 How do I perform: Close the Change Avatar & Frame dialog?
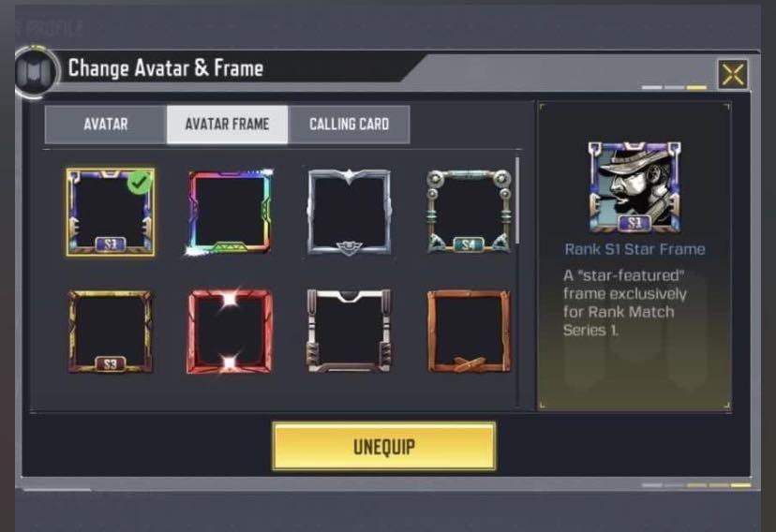click(733, 75)
